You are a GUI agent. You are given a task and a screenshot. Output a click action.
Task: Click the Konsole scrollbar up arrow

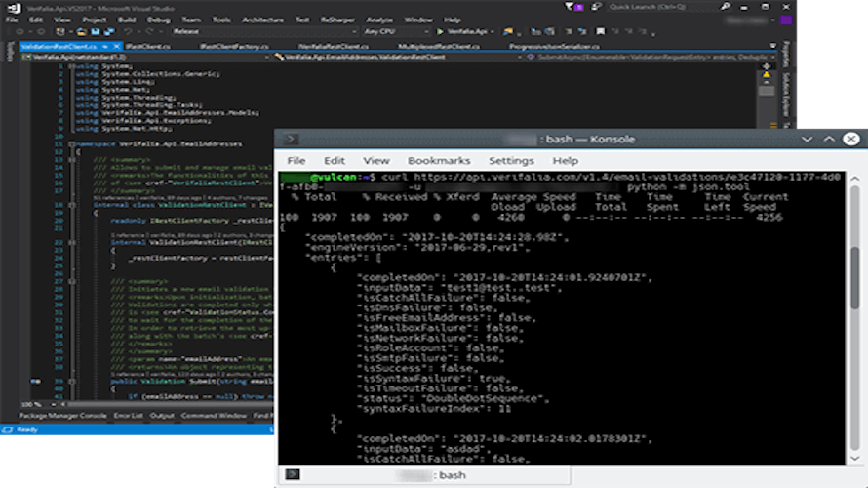coord(854,179)
